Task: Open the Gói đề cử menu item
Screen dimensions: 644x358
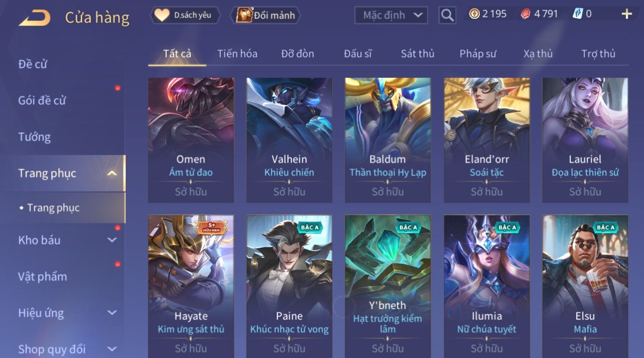Action: (42, 101)
